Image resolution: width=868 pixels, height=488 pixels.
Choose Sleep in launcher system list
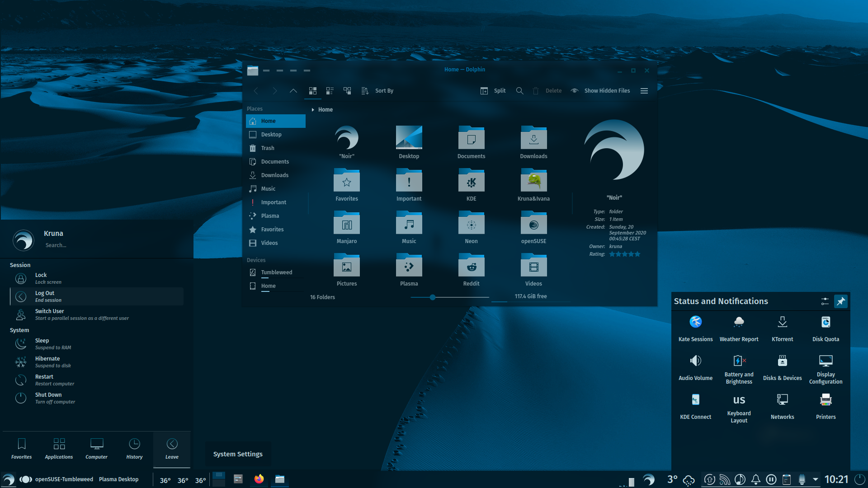(x=97, y=344)
